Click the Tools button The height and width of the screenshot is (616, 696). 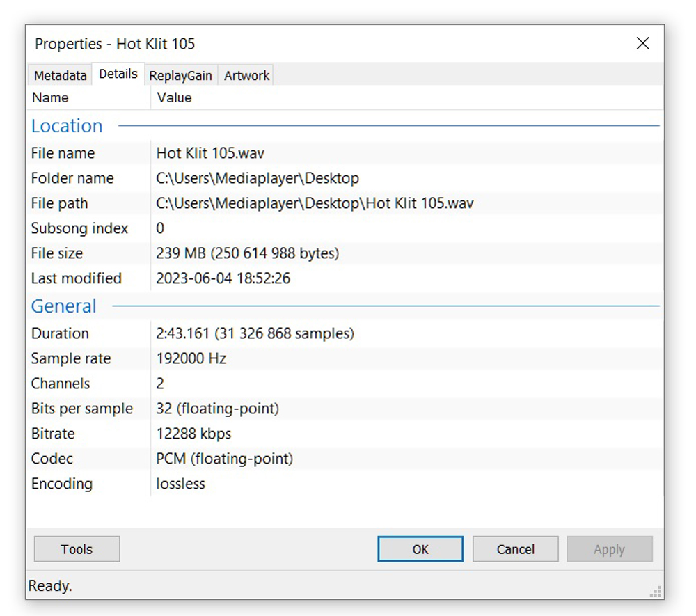point(77,549)
